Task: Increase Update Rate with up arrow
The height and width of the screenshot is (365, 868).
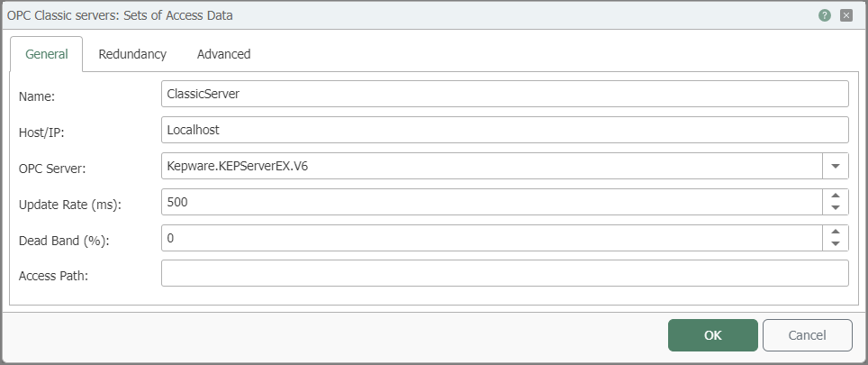Action: 836,196
